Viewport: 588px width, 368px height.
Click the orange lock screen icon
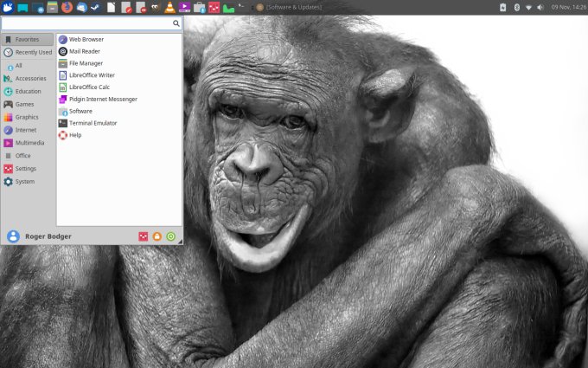[x=157, y=236]
